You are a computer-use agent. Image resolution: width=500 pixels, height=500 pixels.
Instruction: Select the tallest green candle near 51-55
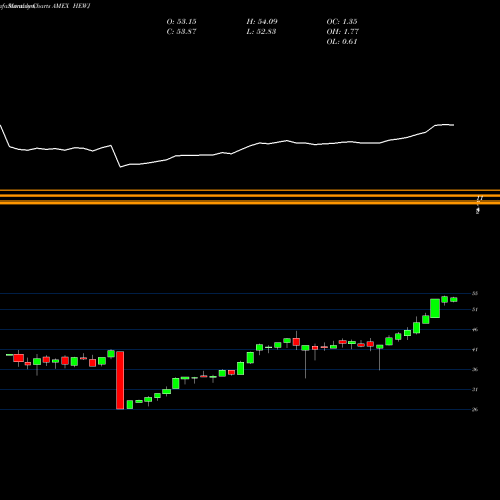tap(435, 308)
